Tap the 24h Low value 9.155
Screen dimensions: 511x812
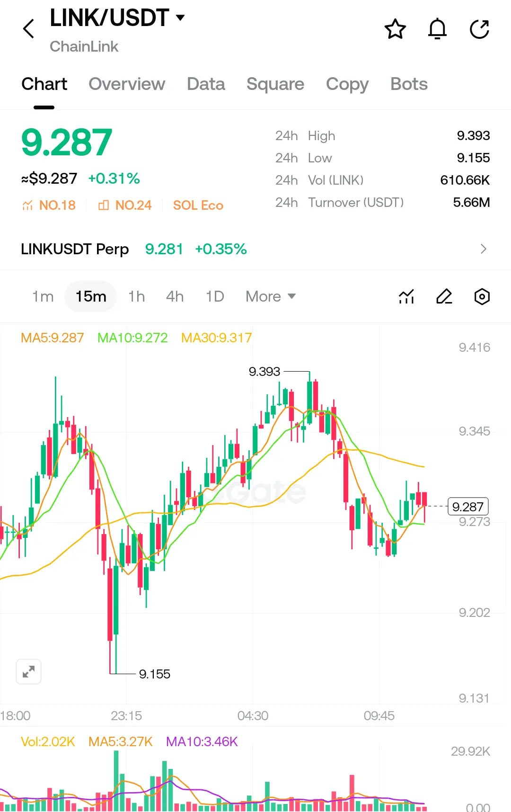coord(473,158)
